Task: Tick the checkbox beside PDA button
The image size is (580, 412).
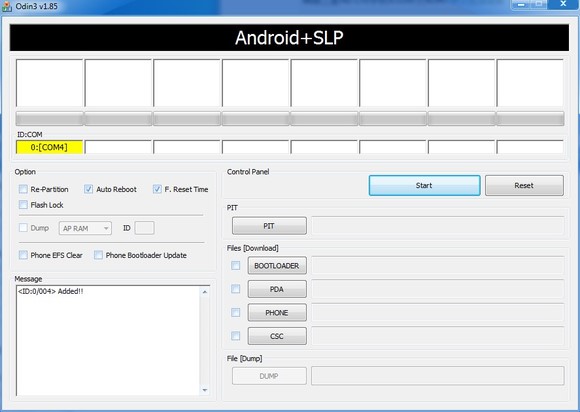Action: [236, 289]
